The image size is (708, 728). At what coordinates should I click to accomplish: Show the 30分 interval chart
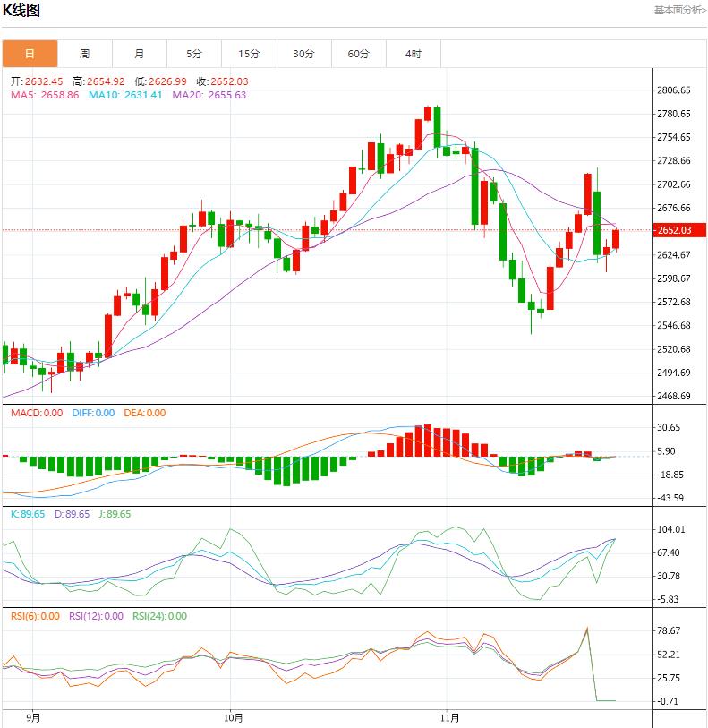(x=304, y=54)
